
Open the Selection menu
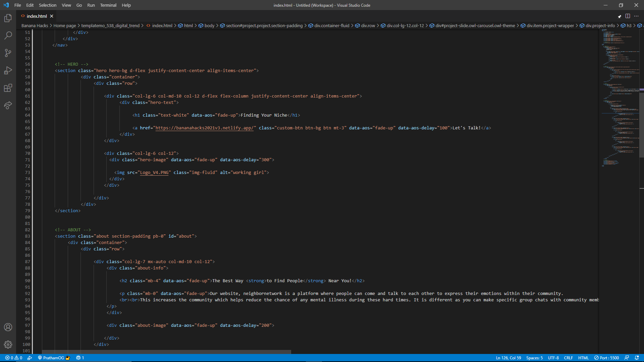[x=48, y=5]
